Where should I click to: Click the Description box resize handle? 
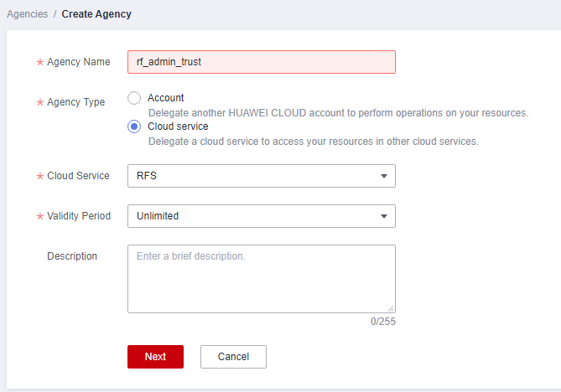[390, 308]
